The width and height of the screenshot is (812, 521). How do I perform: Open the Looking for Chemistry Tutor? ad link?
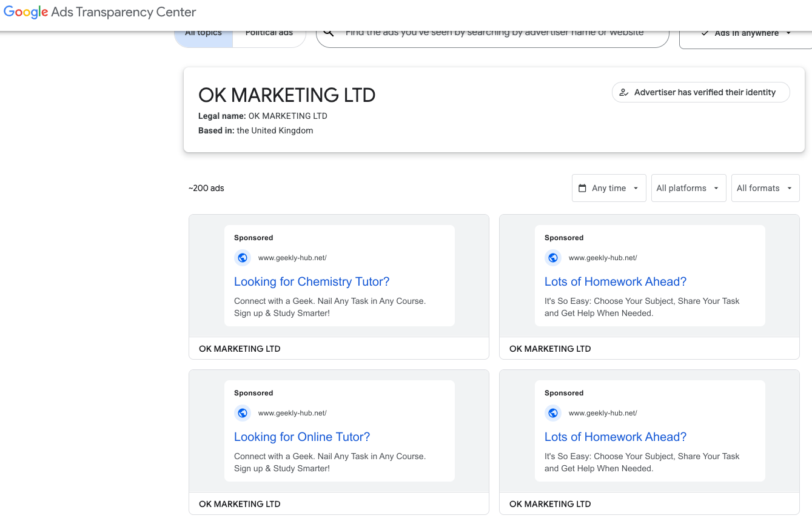pyautogui.click(x=312, y=281)
